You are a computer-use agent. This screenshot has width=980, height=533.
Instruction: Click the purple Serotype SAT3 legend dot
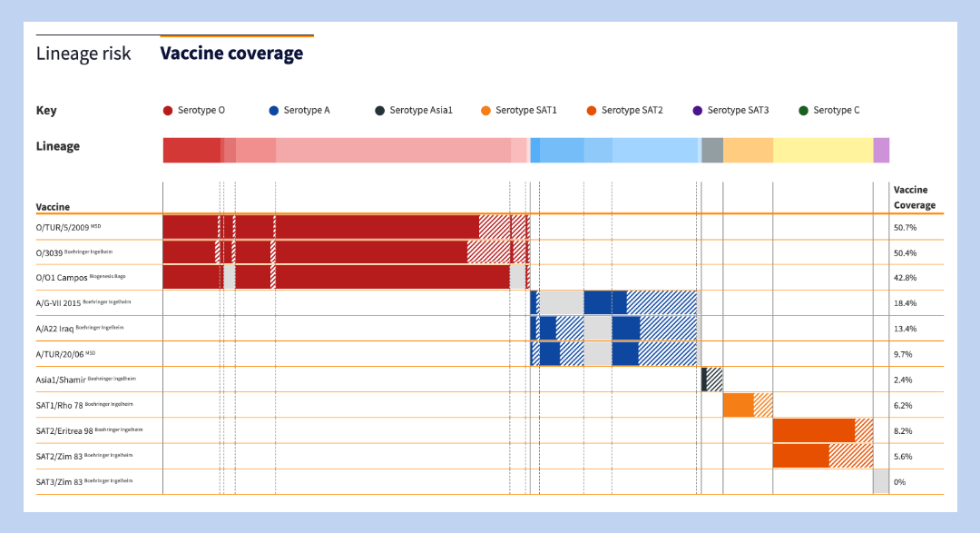(698, 111)
